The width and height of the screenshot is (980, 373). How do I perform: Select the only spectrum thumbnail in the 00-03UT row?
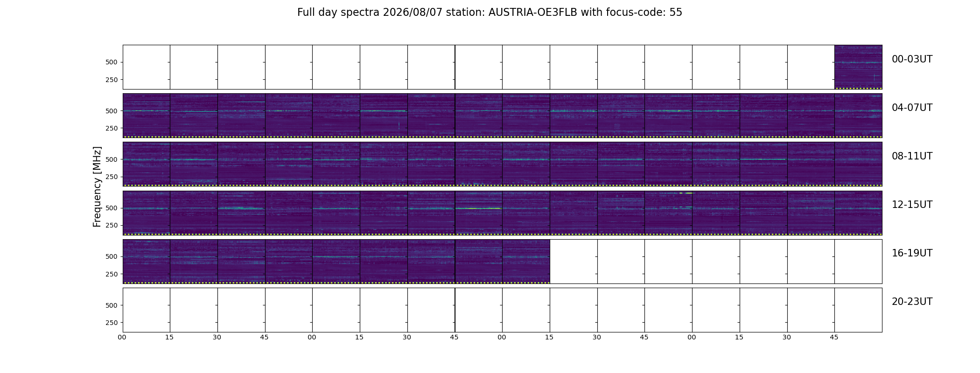(x=858, y=67)
